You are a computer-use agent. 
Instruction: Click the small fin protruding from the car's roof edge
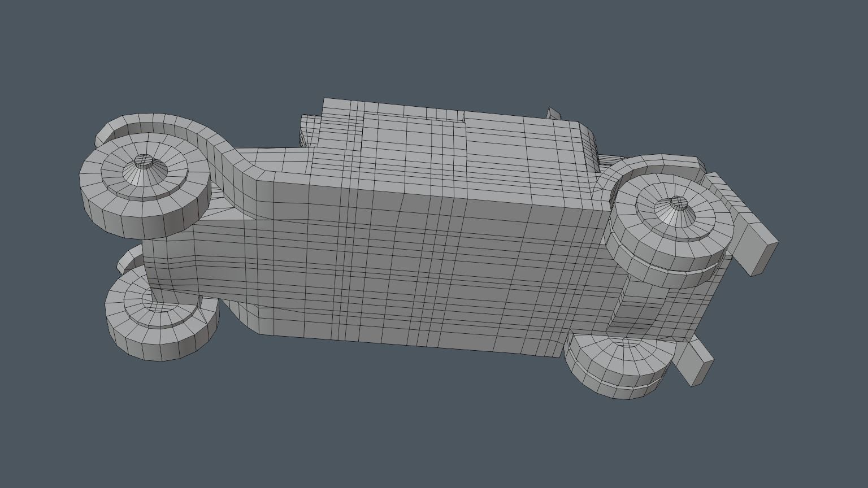554,114
